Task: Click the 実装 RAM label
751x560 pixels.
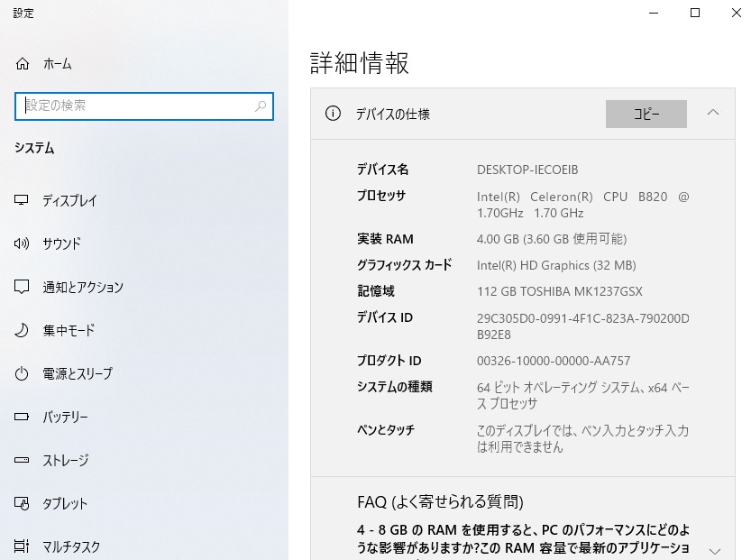Action: click(x=385, y=239)
